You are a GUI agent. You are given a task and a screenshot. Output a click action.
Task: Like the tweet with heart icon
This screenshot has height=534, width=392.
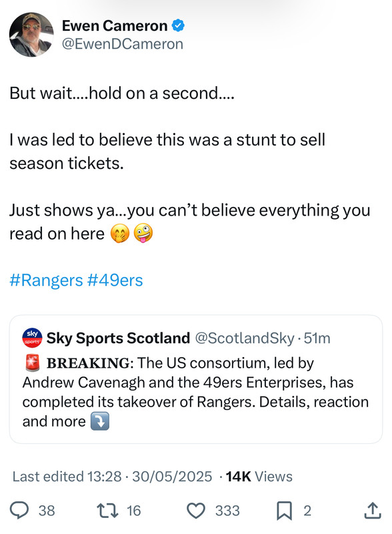click(196, 511)
